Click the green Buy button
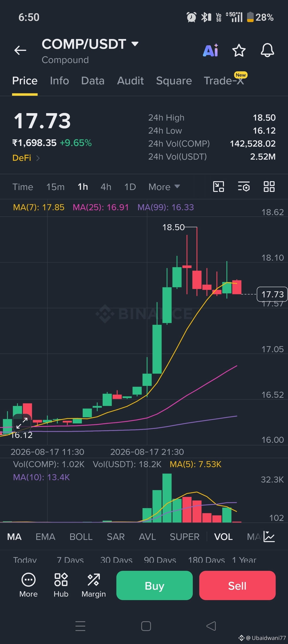Image resolution: width=288 pixels, height=644 pixels. tap(154, 585)
